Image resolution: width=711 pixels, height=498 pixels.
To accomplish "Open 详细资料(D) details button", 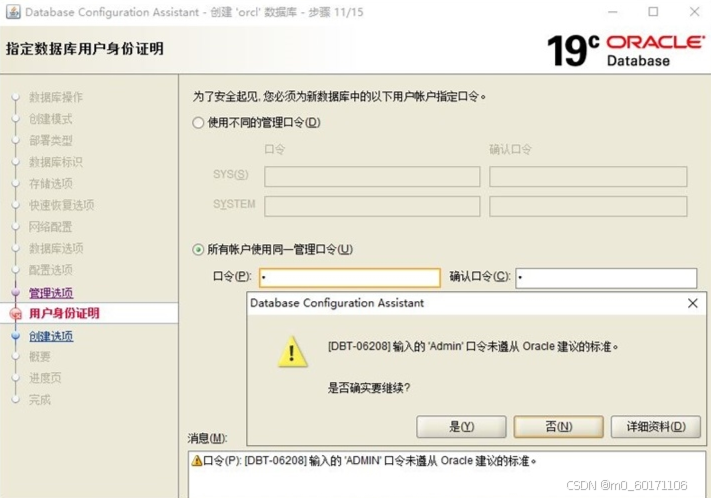I will pos(656,427).
